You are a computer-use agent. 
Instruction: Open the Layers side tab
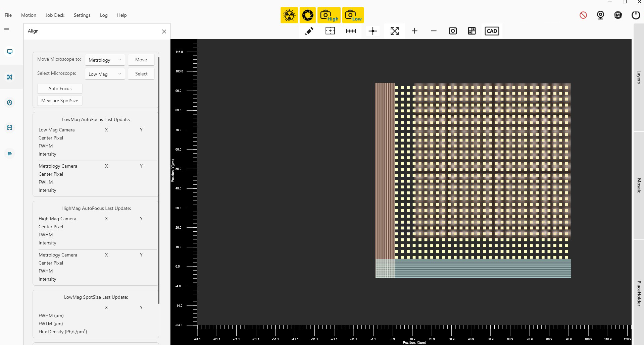click(639, 77)
